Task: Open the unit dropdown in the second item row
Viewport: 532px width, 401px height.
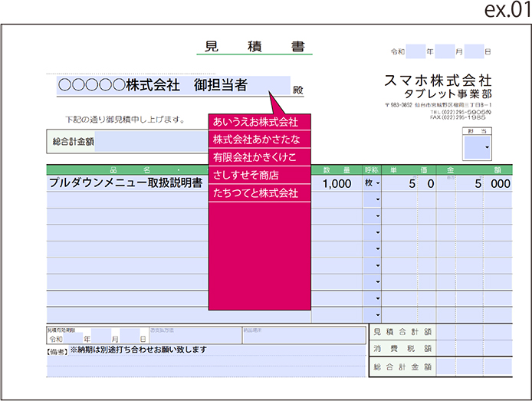Action: [x=373, y=199]
